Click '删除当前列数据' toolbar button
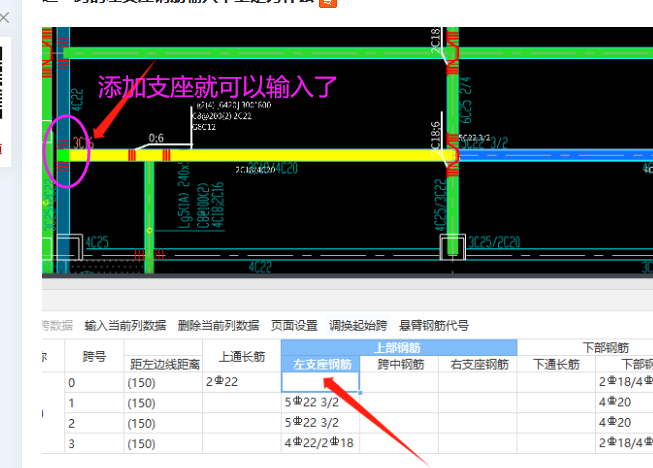 tap(218, 325)
